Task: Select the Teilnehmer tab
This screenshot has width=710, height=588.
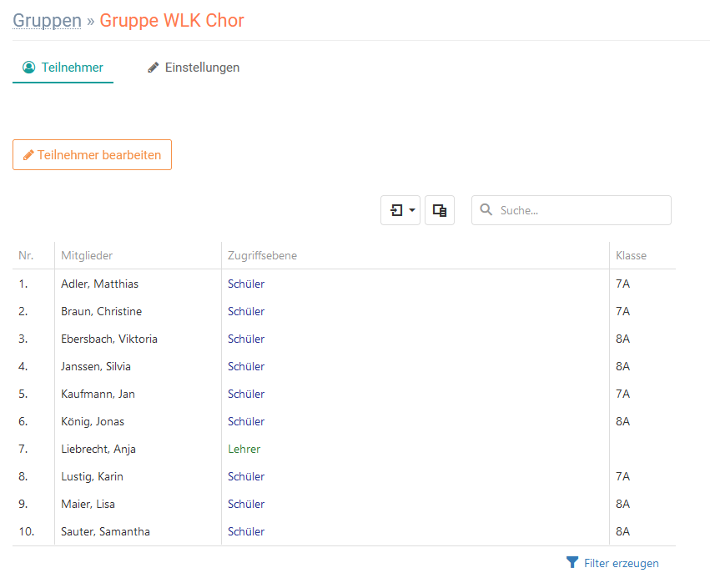Action: 63,68
